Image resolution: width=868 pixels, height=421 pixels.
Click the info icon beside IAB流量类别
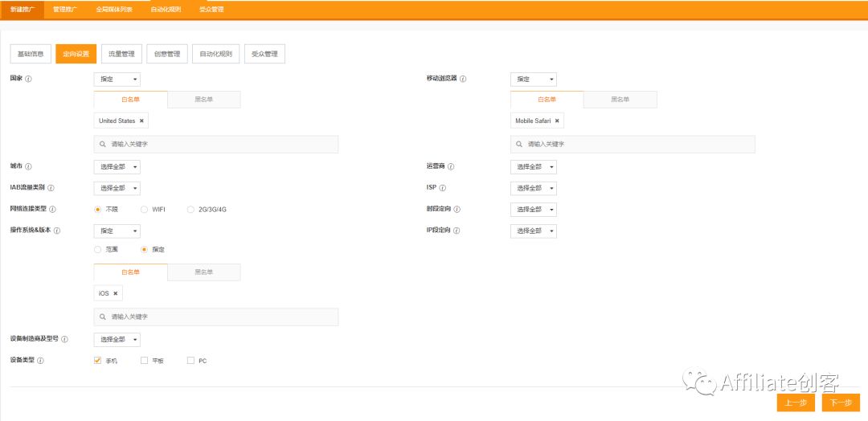(x=51, y=188)
